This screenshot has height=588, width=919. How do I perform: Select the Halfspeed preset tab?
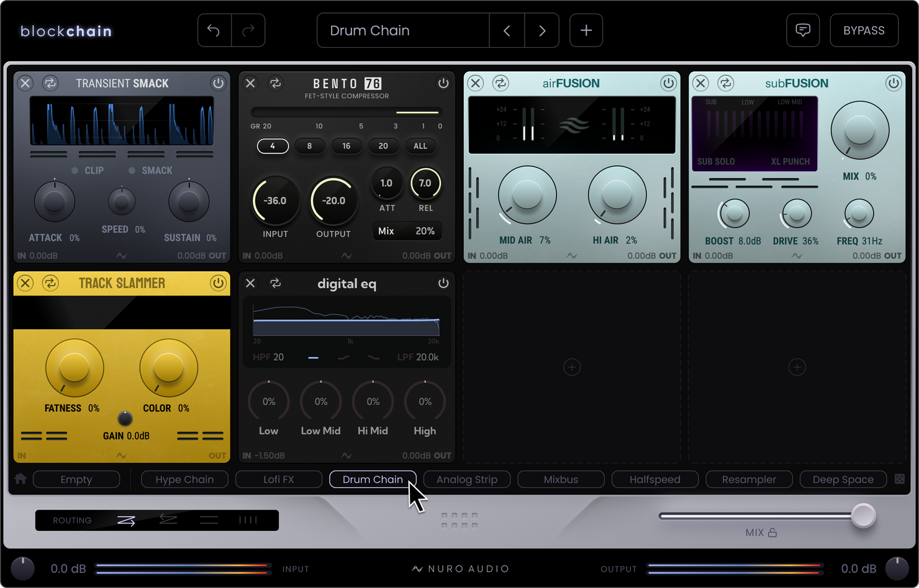coord(655,479)
